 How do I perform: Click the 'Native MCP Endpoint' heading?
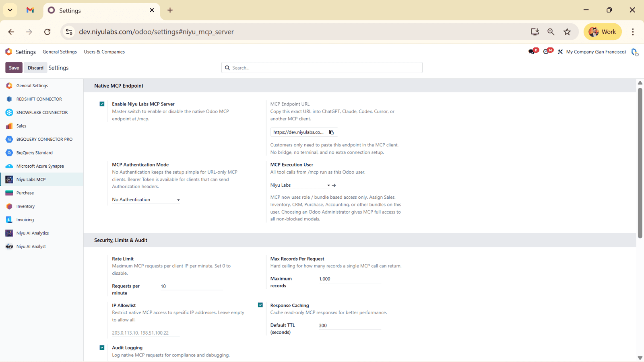119,86
